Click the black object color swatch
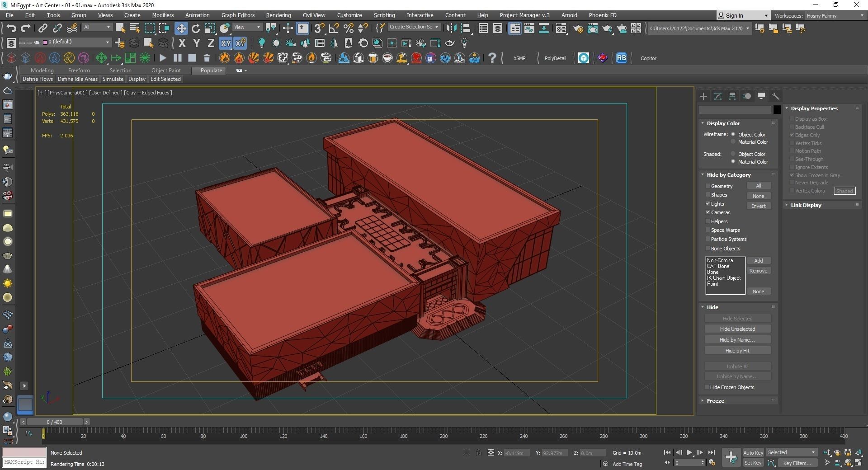868x470 pixels. (x=777, y=110)
